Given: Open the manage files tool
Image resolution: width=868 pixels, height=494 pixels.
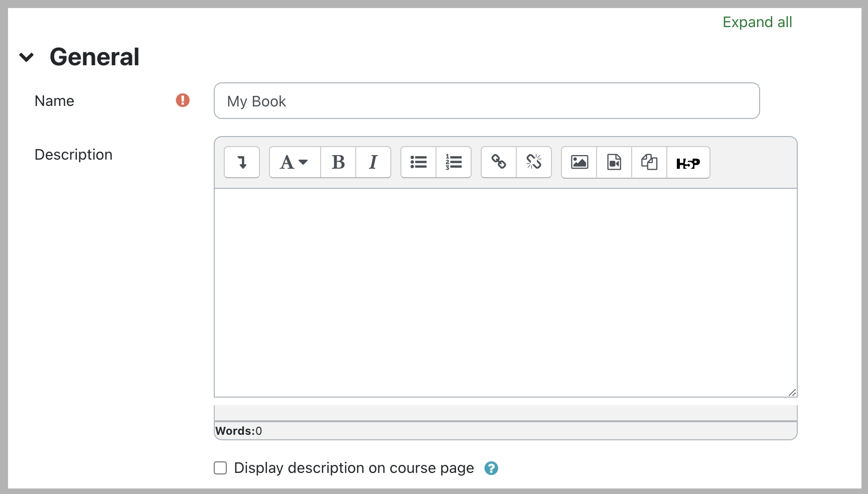Looking at the screenshot, I should [x=649, y=162].
